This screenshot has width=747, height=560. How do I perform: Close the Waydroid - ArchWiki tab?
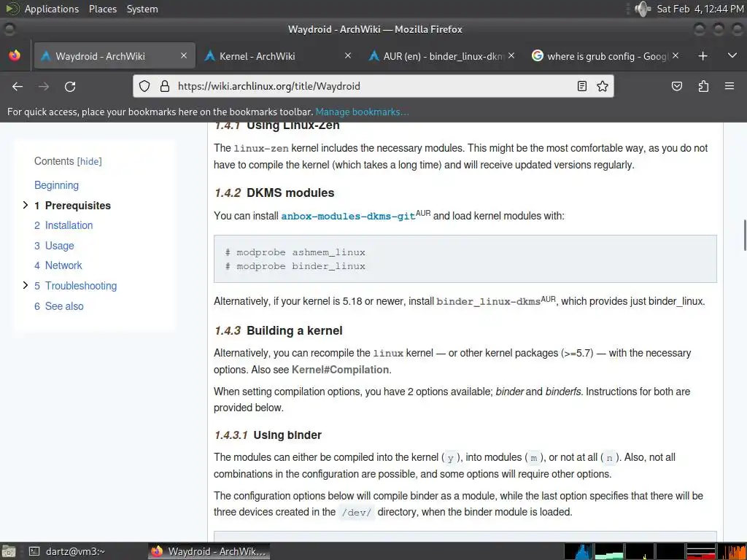[184, 55]
